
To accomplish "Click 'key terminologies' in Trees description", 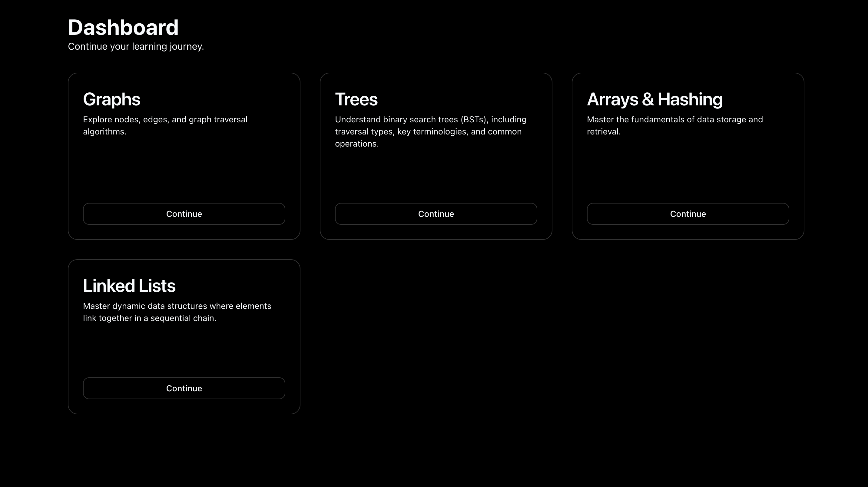I will coord(432,132).
